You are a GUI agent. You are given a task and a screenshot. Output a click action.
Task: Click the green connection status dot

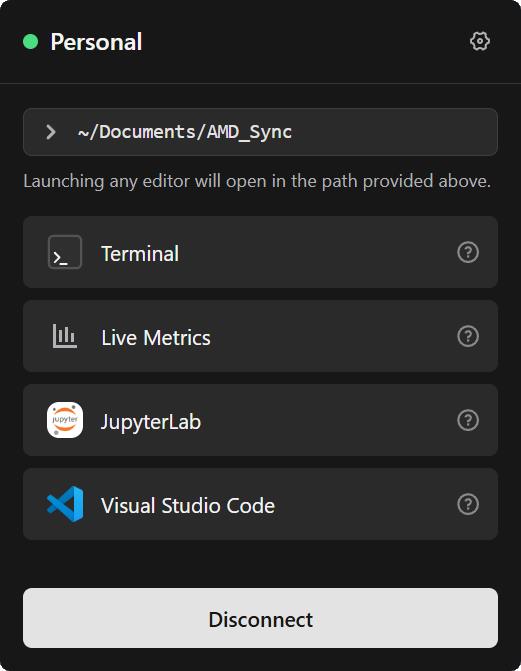pos(30,42)
